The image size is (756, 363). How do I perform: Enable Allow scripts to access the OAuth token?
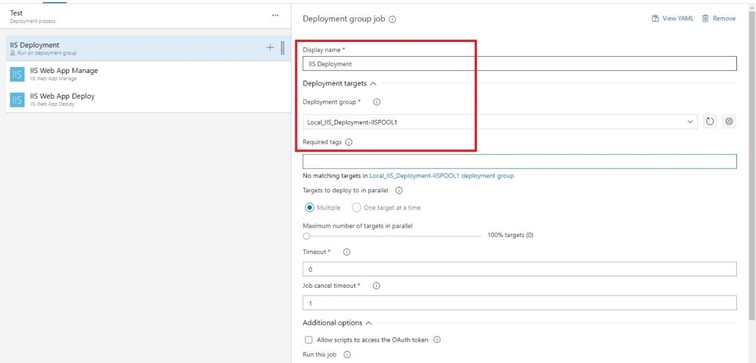[309, 340]
